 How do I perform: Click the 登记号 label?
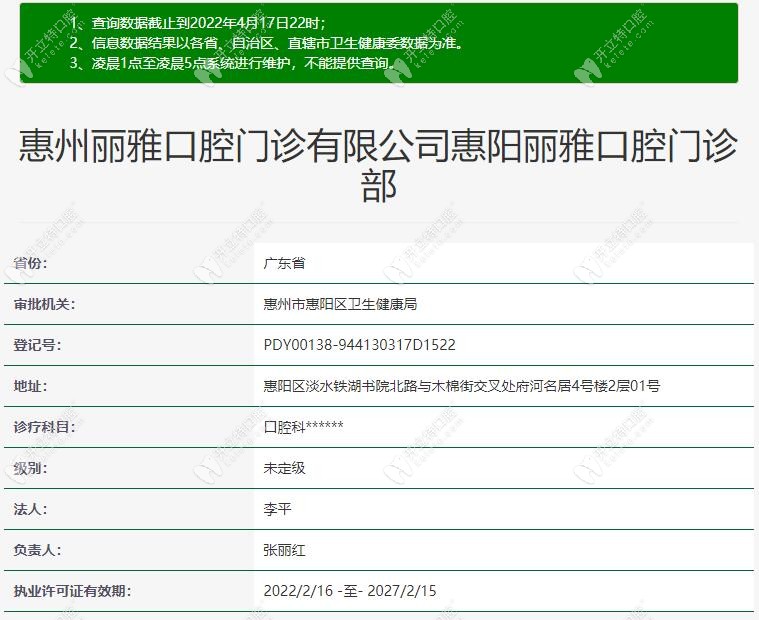pyautogui.click(x=37, y=345)
